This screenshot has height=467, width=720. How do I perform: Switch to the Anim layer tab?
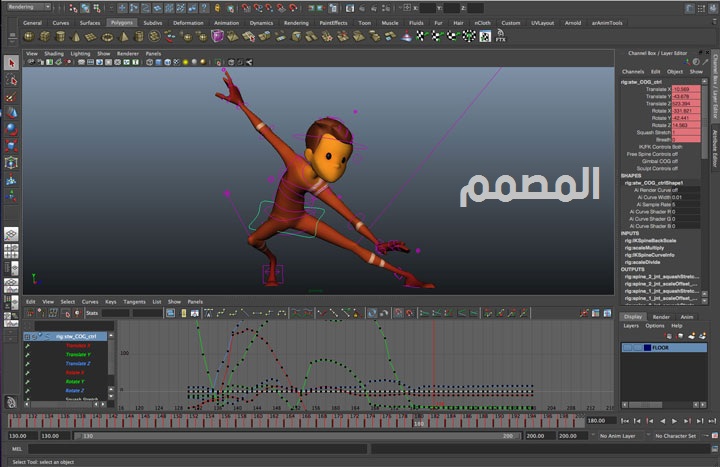(x=686, y=317)
